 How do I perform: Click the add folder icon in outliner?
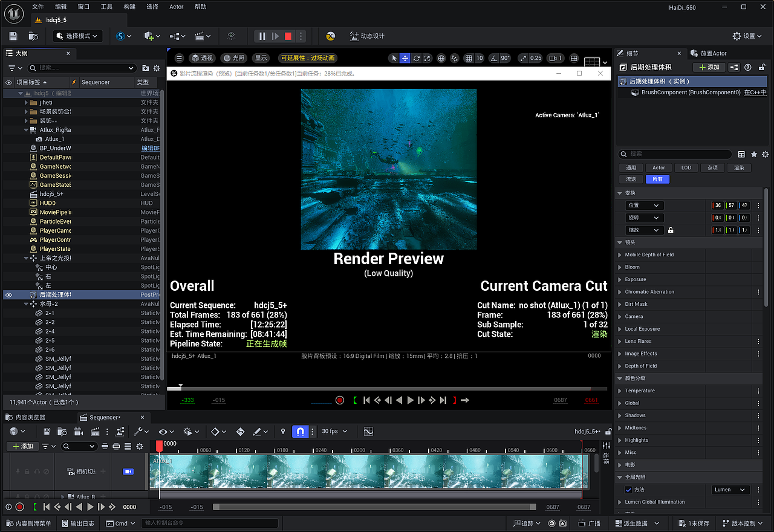point(145,68)
